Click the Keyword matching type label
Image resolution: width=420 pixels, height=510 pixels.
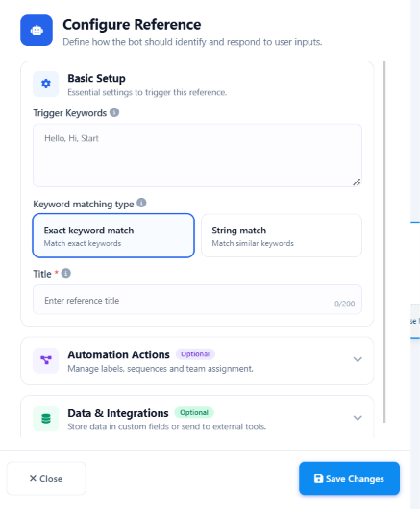(84, 205)
